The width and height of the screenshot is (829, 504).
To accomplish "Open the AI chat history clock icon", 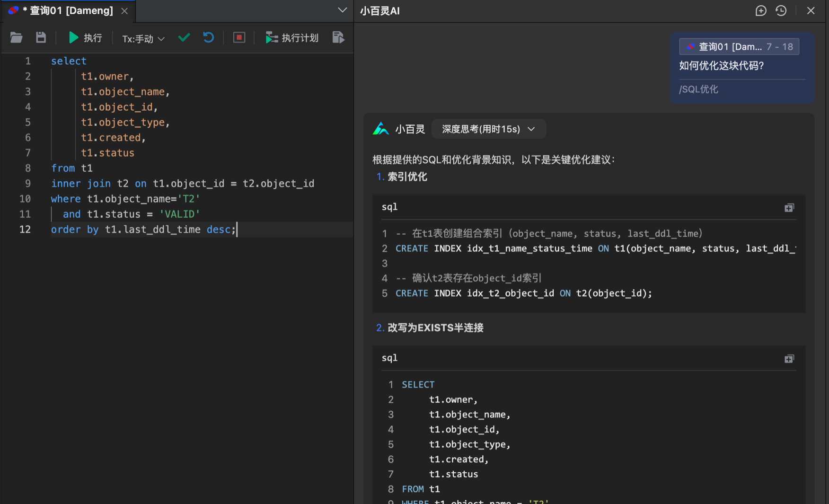I will coord(781,10).
